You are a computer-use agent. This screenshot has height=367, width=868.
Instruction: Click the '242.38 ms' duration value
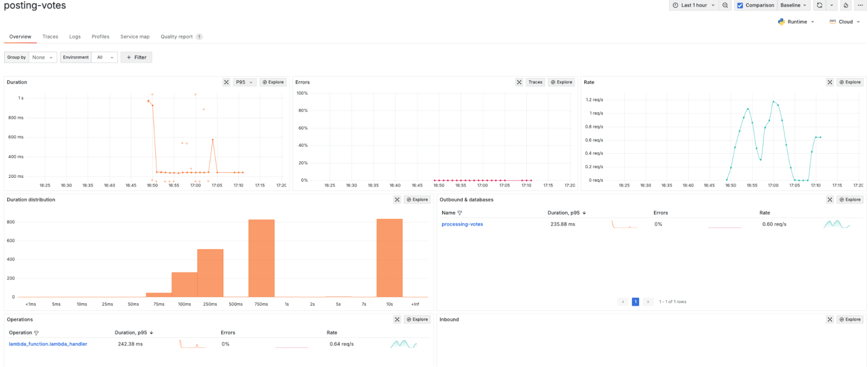130,344
